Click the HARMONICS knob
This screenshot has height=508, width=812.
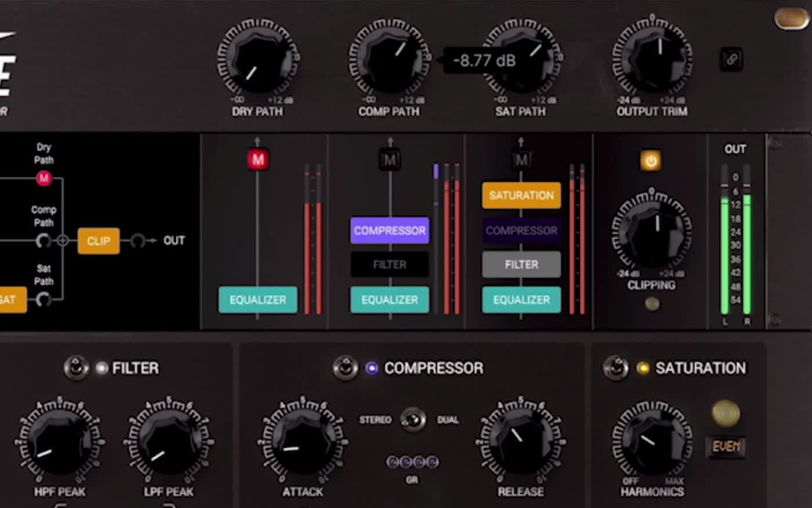coord(652,441)
